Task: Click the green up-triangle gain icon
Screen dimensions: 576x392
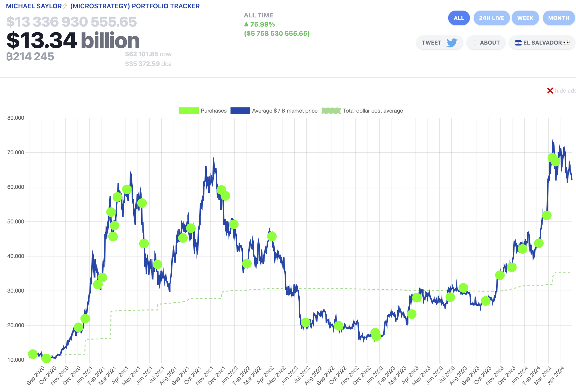Action: tap(246, 24)
